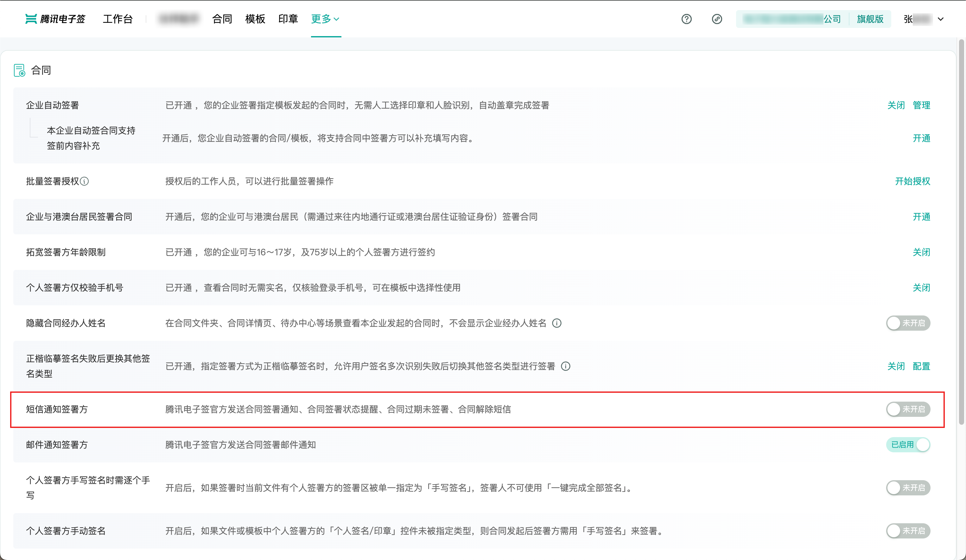This screenshot has height=560, width=966.
Task: Click the blurred tab next to 工作台
Action: (179, 19)
